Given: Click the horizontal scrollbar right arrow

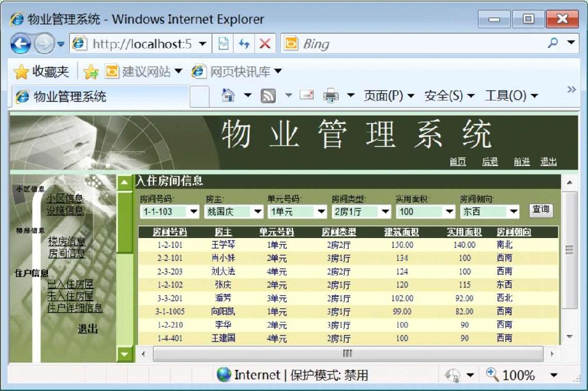Looking at the screenshot, I should tap(553, 353).
